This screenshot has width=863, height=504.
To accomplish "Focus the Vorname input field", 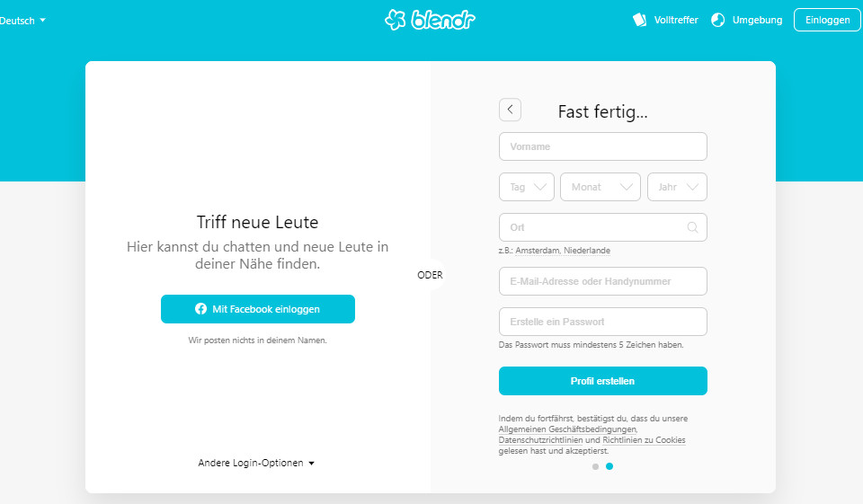I will [x=602, y=146].
